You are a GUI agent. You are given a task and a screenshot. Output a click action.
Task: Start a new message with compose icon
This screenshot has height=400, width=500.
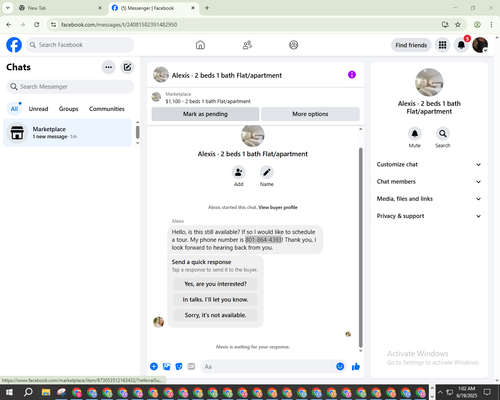click(x=127, y=67)
